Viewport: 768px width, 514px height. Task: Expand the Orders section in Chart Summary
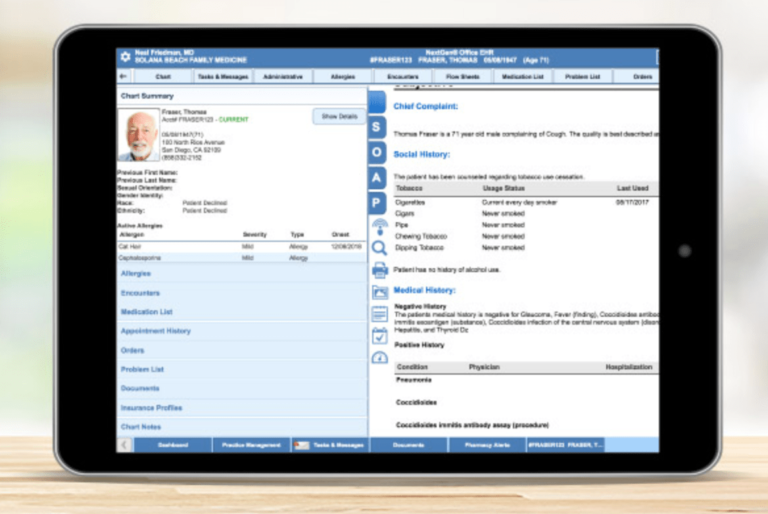(x=242, y=350)
